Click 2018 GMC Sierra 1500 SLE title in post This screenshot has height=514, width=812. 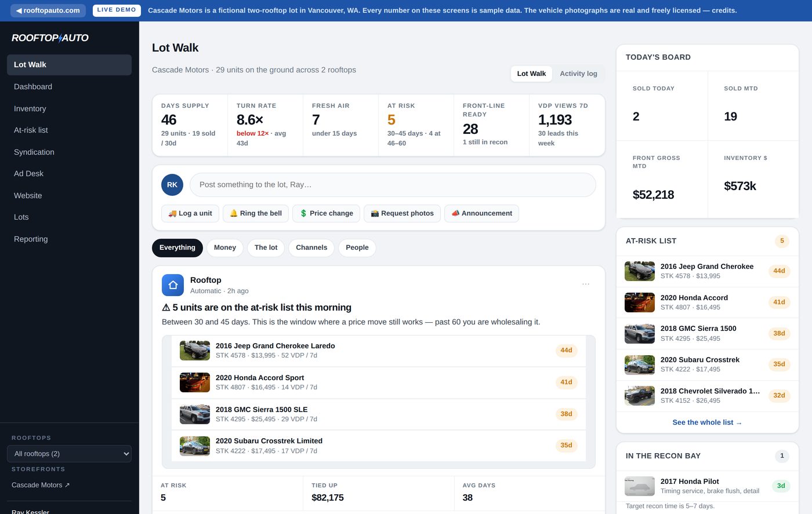[262, 410]
